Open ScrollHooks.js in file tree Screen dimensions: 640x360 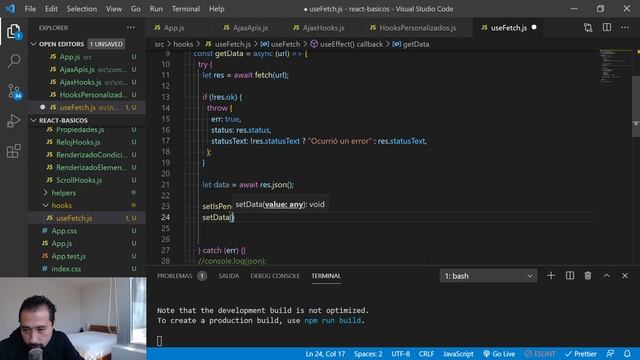coord(87,180)
